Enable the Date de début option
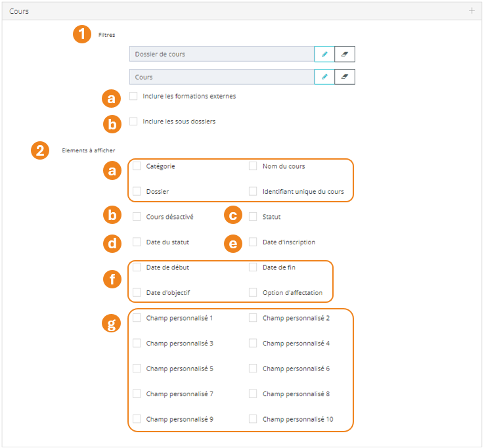484x448 pixels. (137, 267)
